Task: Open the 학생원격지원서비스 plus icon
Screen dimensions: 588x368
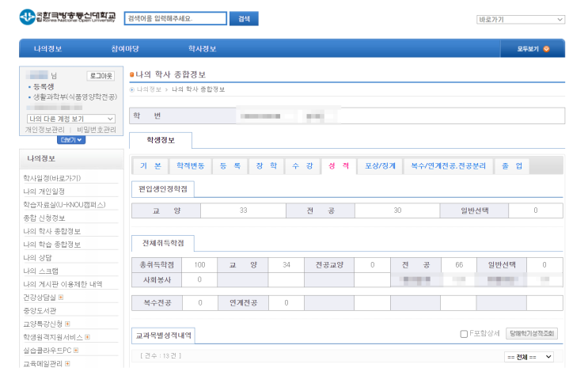Action: pos(87,337)
